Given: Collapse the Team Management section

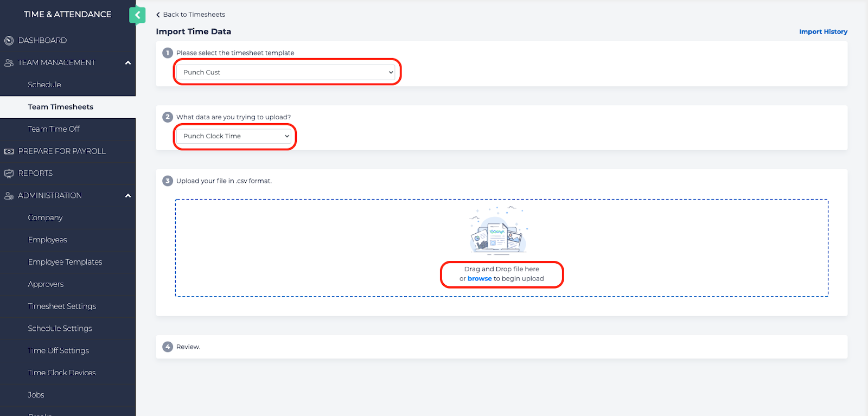Looking at the screenshot, I should point(128,63).
